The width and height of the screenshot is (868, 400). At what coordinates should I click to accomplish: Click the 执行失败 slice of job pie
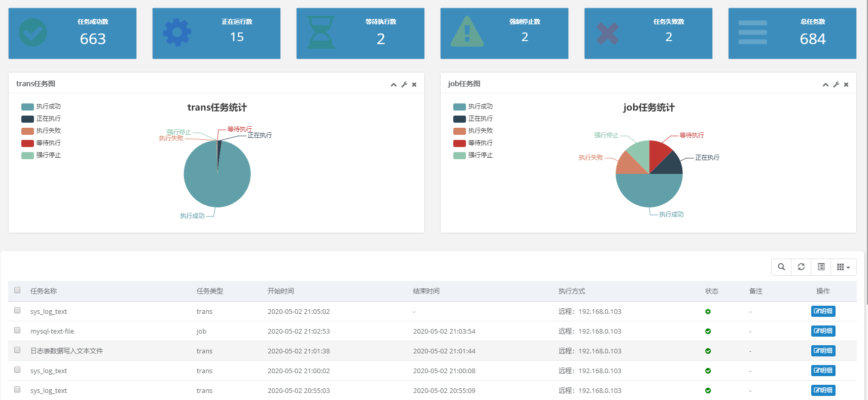click(630, 166)
